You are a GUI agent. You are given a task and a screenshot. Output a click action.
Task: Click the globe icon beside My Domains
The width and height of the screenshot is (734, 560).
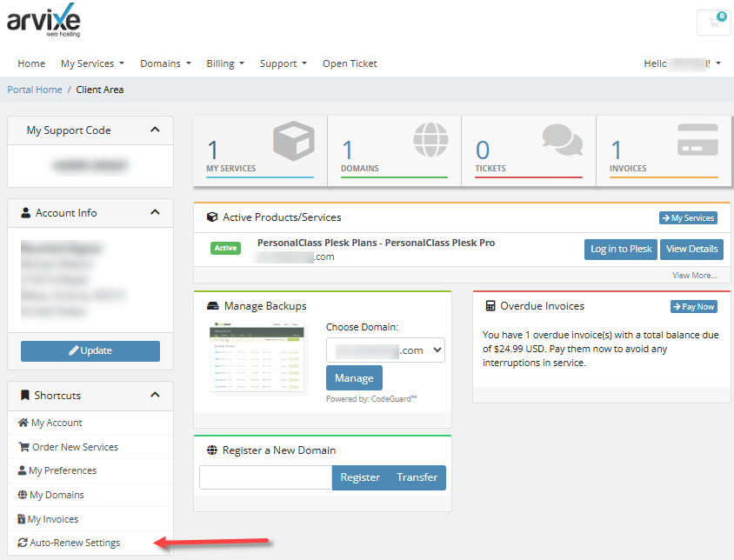click(23, 495)
